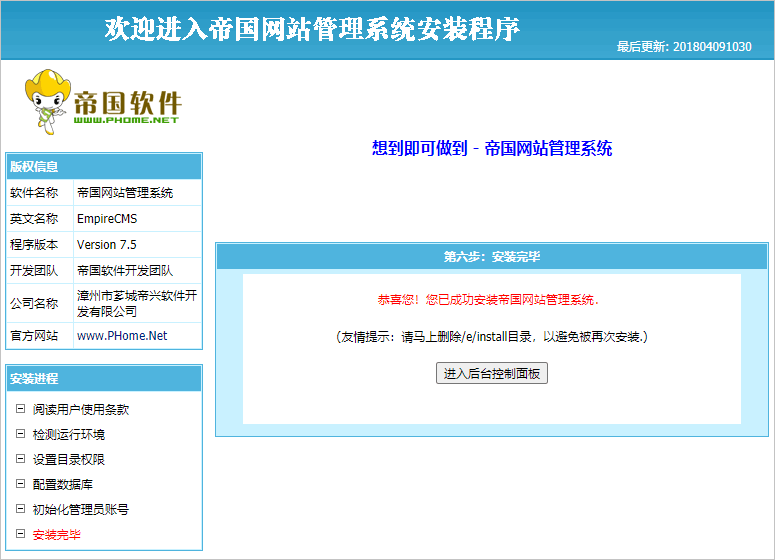This screenshot has width=775, height=560.
Task: Click the 官方网站 label cell
Action: click(40, 336)
